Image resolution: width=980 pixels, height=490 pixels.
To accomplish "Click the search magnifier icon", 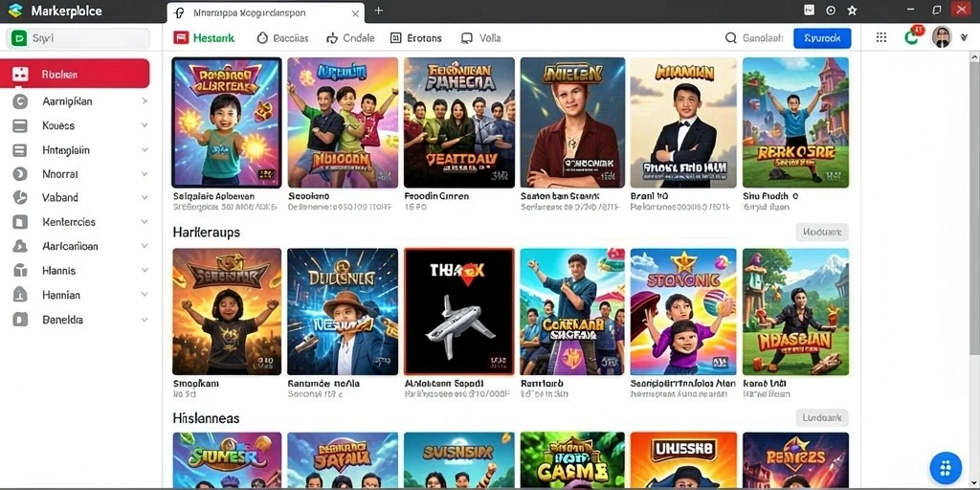I will pyautogui.click(x=730, y=38).
